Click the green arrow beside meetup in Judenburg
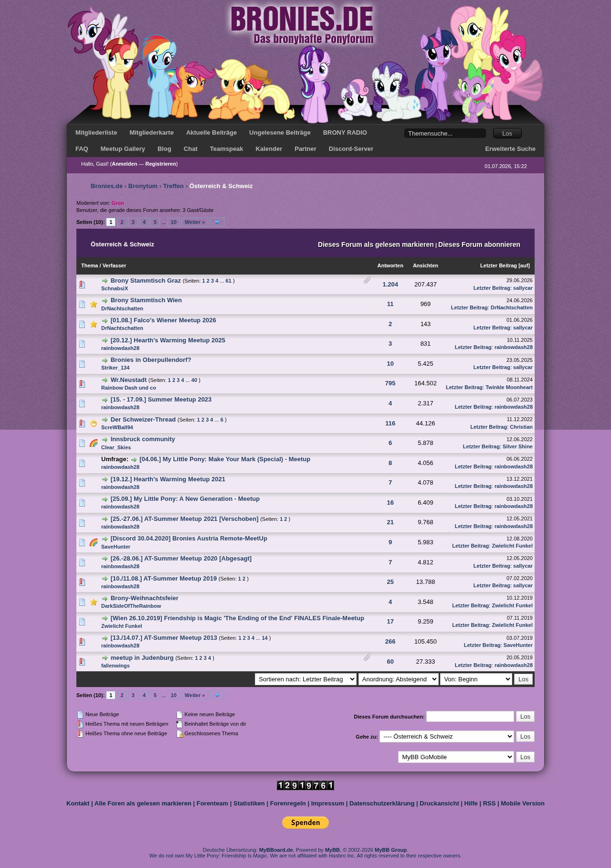611x868 pixels. coord(105,658)
